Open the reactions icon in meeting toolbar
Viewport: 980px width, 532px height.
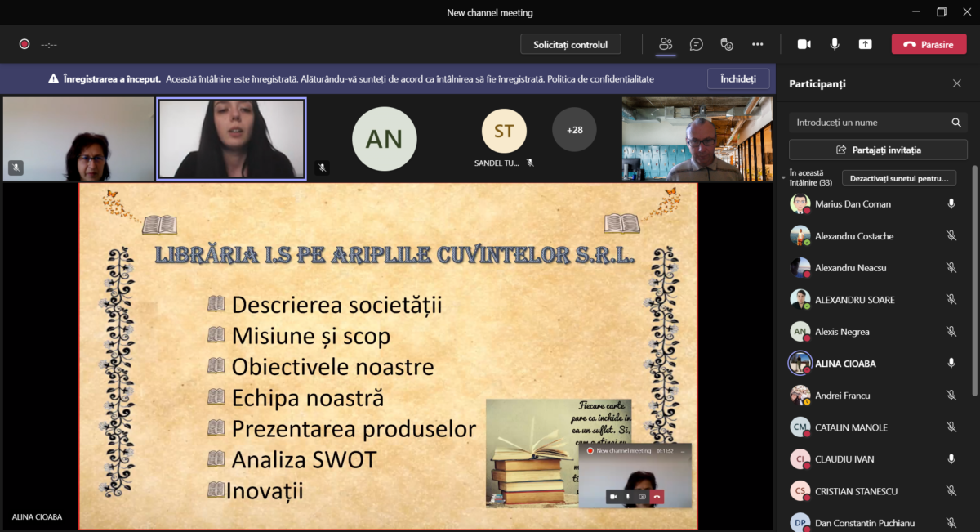click(x=726, y=44)
